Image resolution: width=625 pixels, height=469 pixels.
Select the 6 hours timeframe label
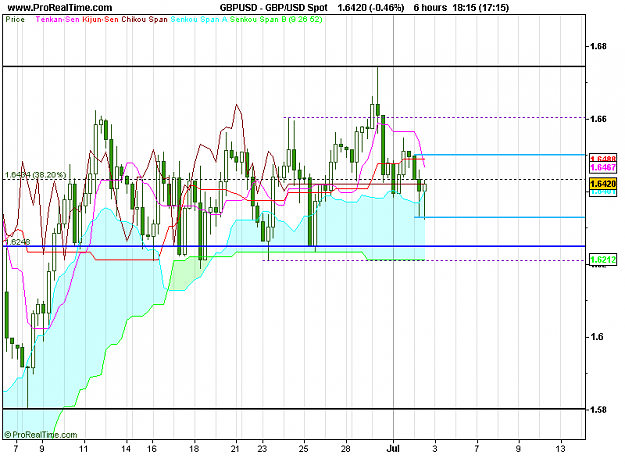430,8
